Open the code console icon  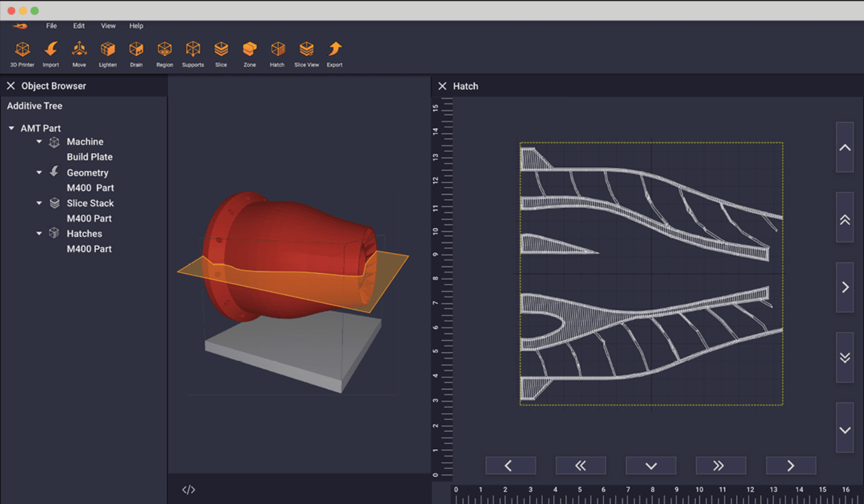tap(188, 490)
